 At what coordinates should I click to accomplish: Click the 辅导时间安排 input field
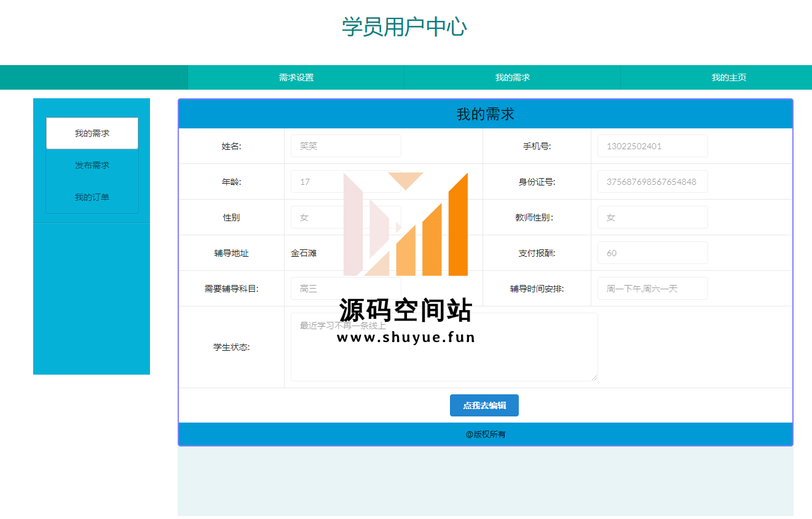pyautogui.click(x=653, y=289)
